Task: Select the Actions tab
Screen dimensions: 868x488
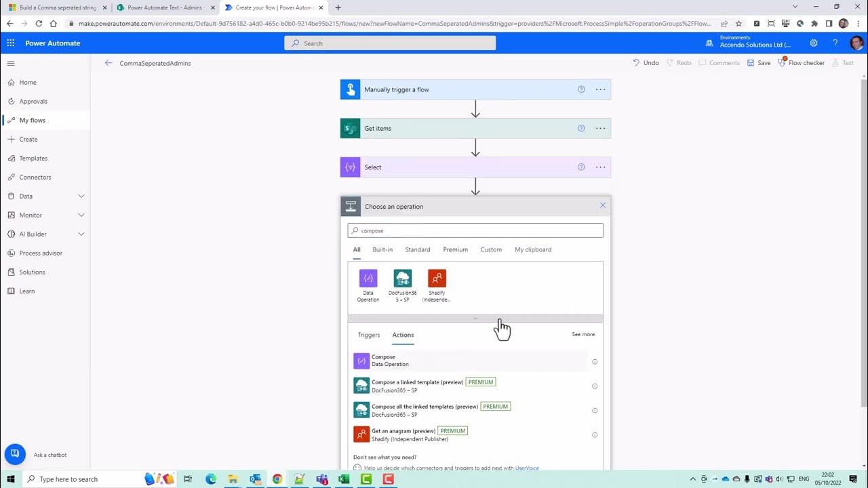Action: (x=403, y=335)
